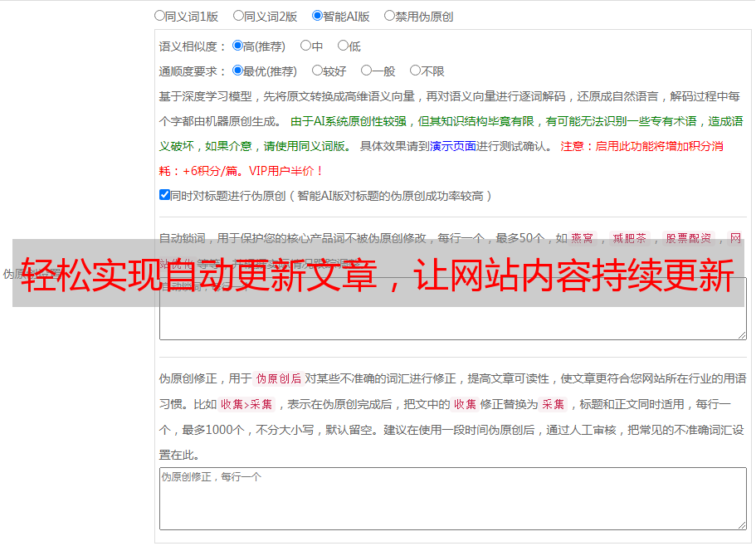
Task: Select the 同义词1版 radio option
Action: pyautogui.click(x=159, y=16)
